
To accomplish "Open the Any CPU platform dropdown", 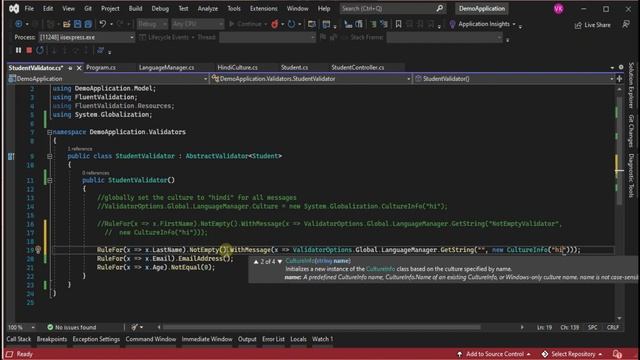I will coord(198,24).
